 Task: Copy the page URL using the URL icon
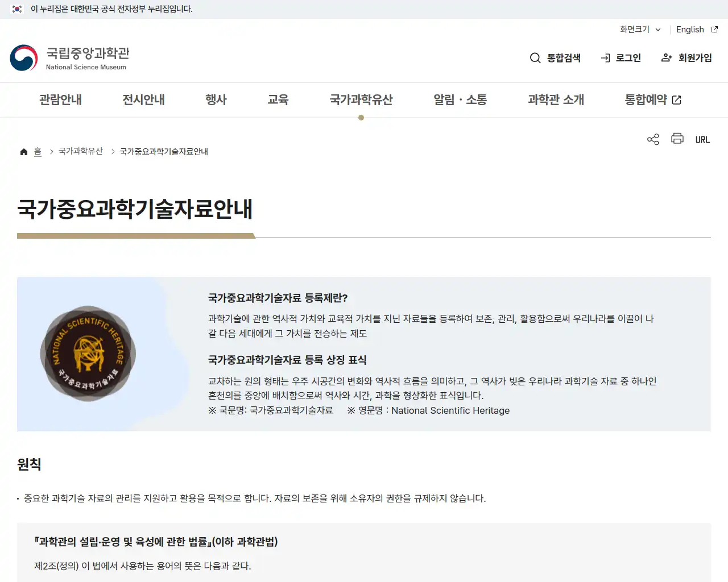coord(702,139)
